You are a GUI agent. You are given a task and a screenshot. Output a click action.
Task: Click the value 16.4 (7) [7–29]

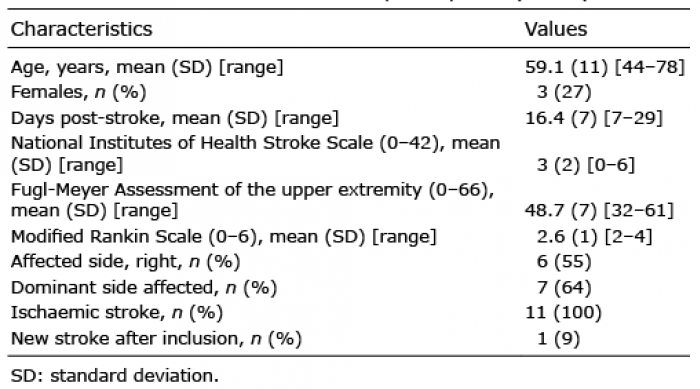pos(594,118)
